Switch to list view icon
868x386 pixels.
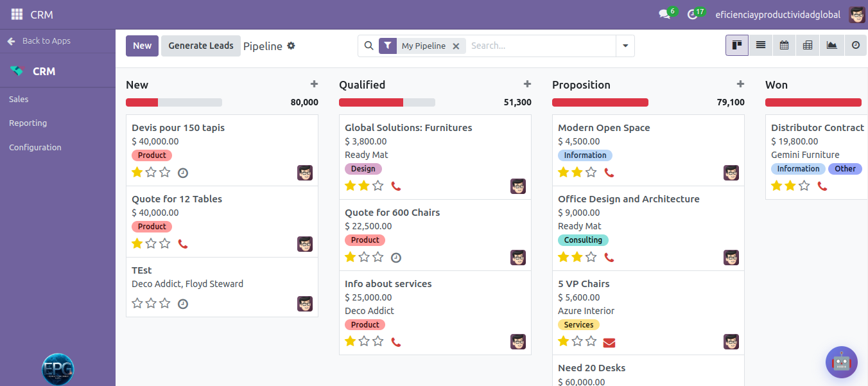(x=761, y=46)
